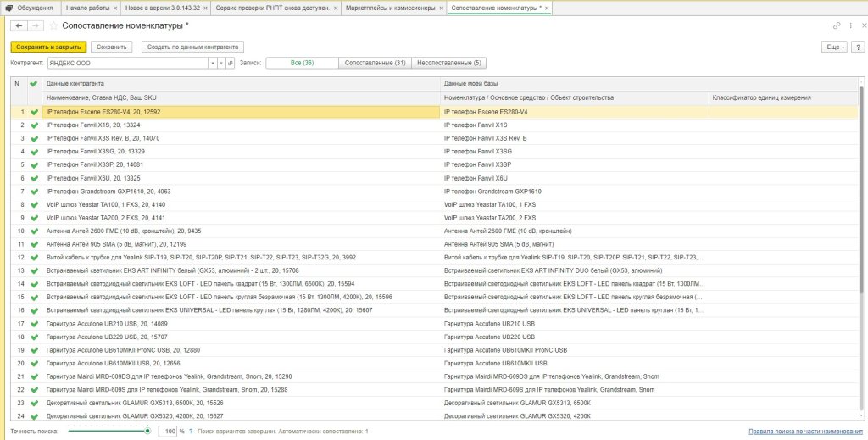Add the page to favorites with the star
The height and width of the screenshot is (440, 868).
coord(53,26)
